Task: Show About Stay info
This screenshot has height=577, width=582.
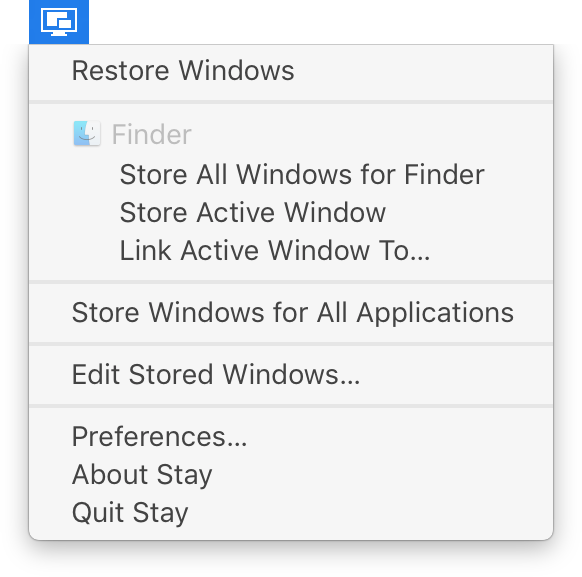Action: 291,475
